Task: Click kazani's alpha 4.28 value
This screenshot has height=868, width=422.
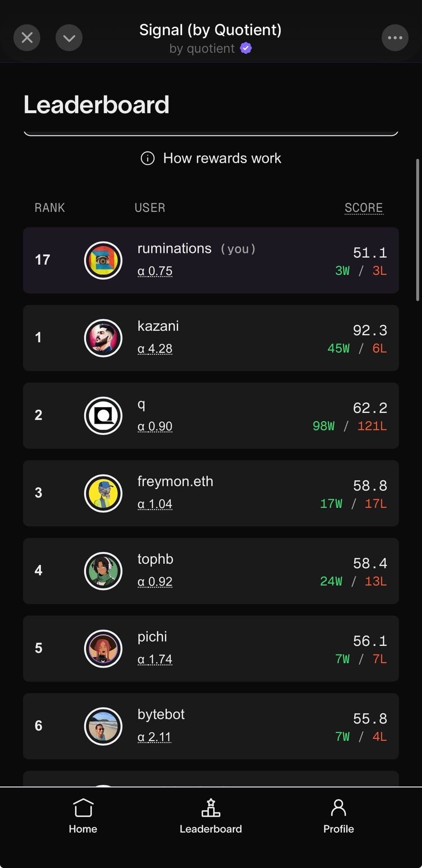Action: 155,349
